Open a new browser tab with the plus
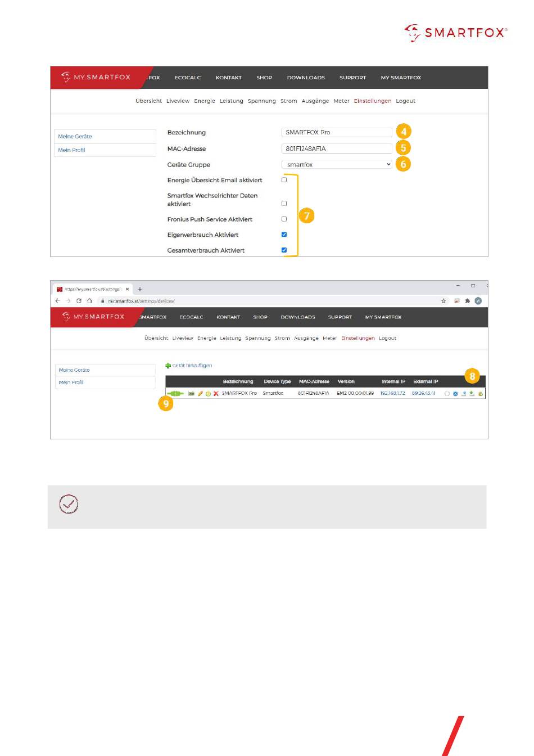This screenshot has height=756, width=534. pyautogui.click(x=140, y=289)
